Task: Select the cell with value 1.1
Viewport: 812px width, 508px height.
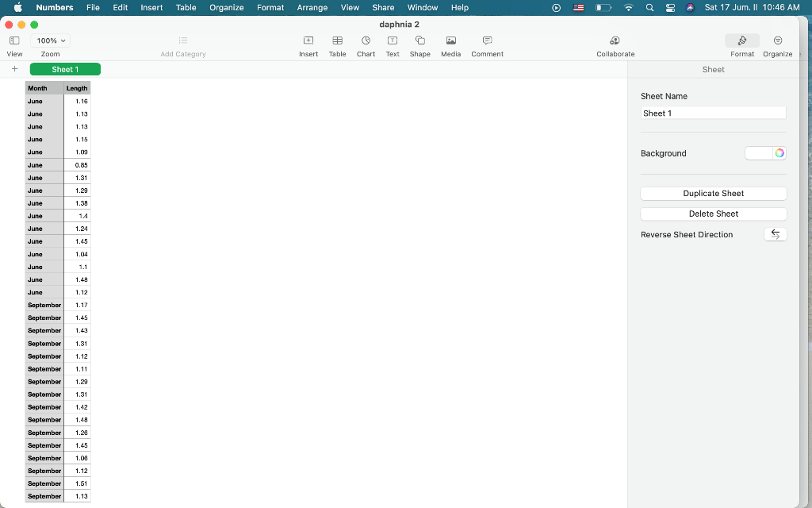Action: pos(77,267)
